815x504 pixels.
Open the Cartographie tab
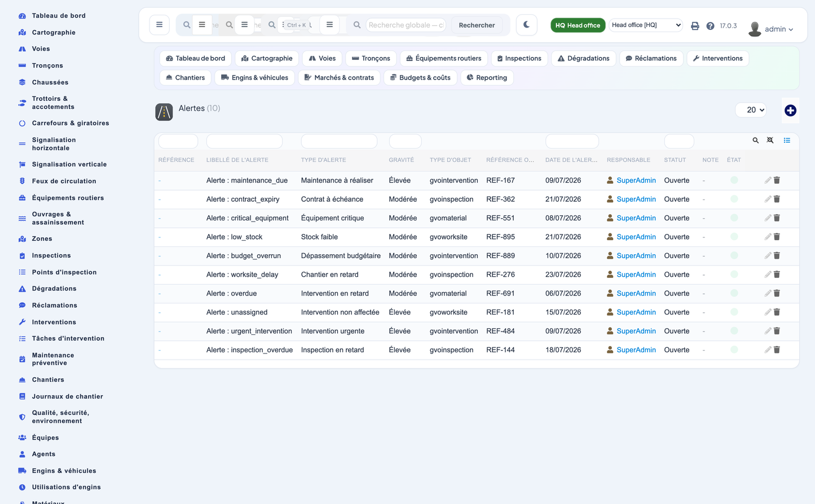pyautogui.click(x=267, y=58)
